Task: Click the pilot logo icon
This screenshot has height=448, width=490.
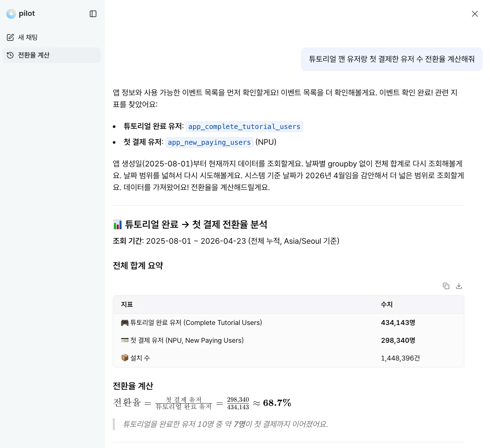Action: [x=11, y=14]
